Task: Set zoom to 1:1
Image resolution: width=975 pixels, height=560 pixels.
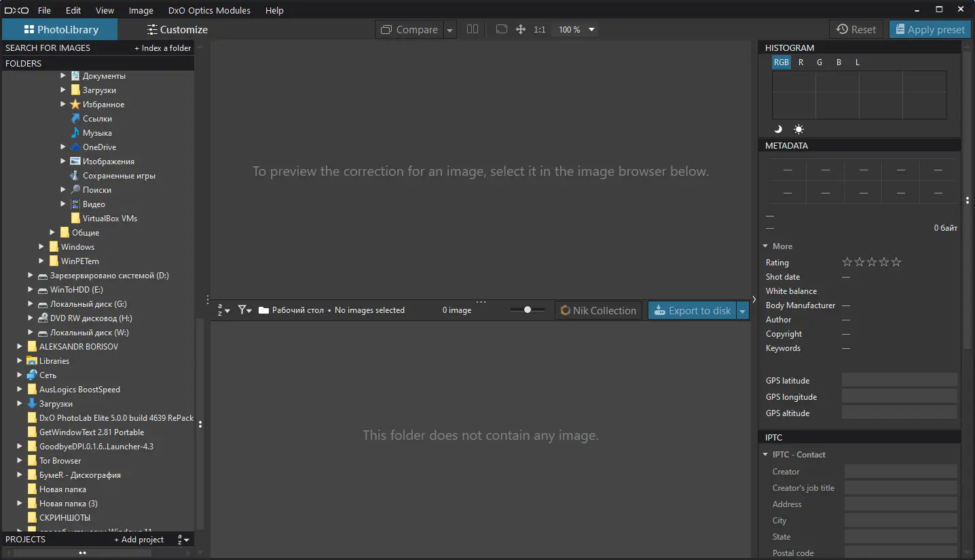Action: point(540,30)
